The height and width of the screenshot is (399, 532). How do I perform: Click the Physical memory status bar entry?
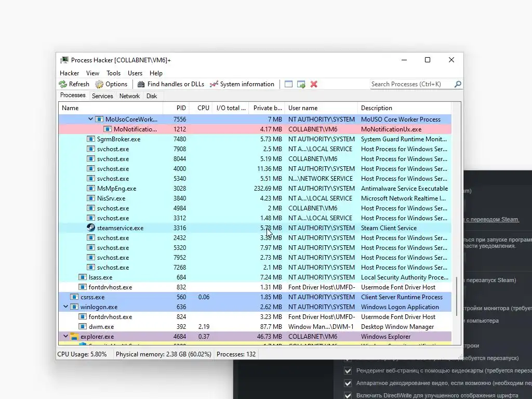click(164, 354)
